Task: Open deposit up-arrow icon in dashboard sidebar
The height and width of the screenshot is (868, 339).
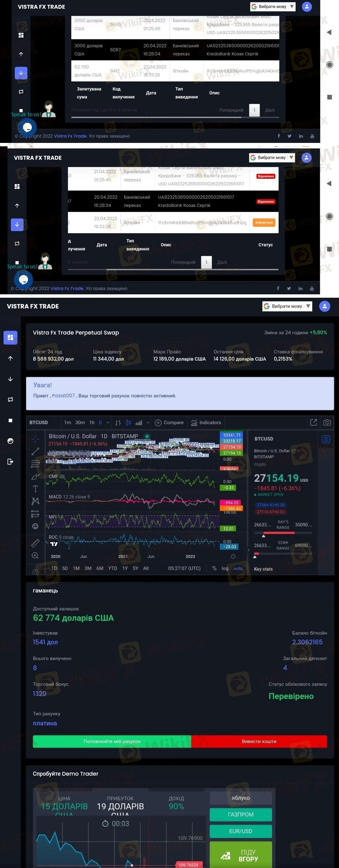Action: point(10,358)
